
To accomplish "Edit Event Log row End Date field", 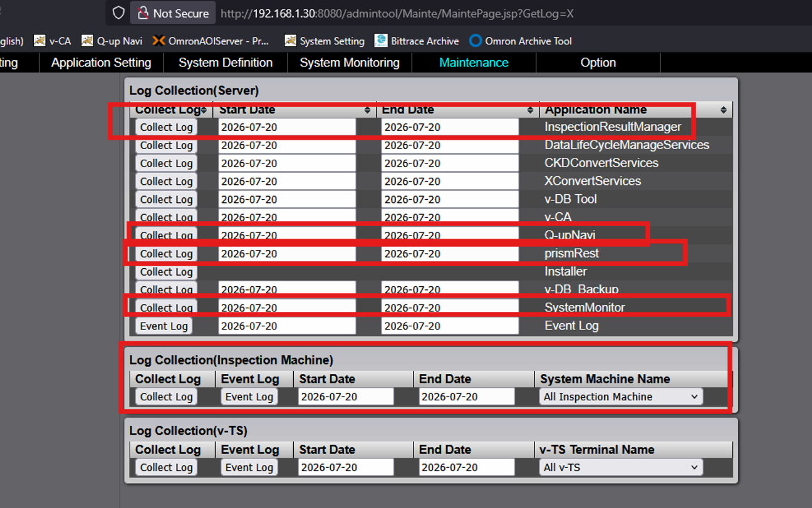I will tap(450, 326).
